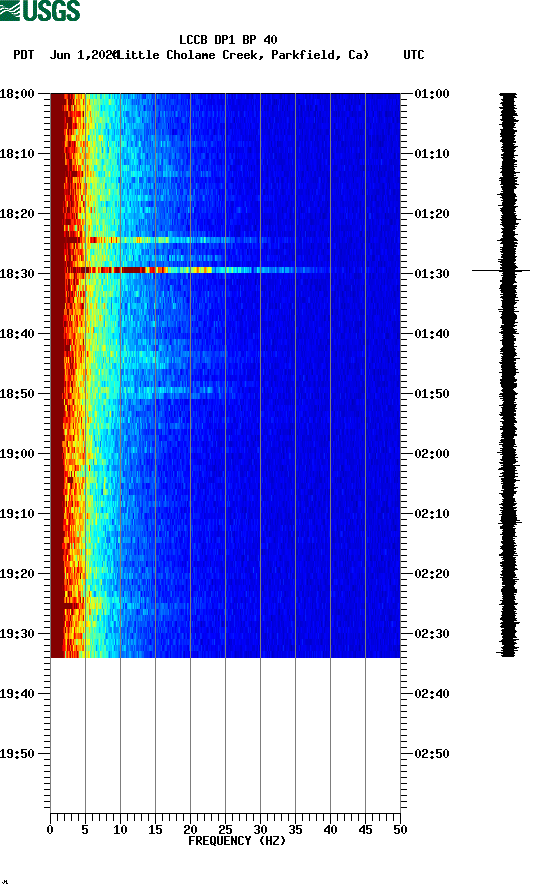
Task: Click the 19:40 PDT time label
Action: coord(17,694)
